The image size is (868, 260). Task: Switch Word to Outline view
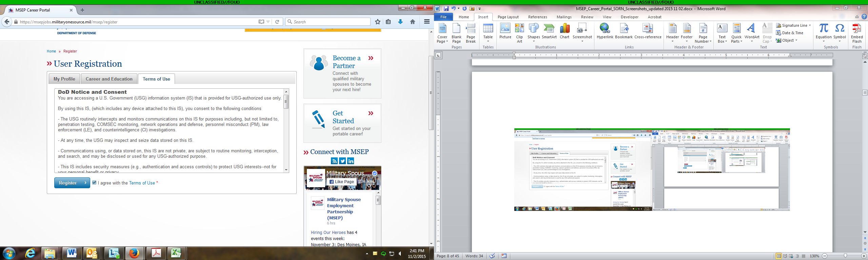pyautogui.click(x=797, y=256)
